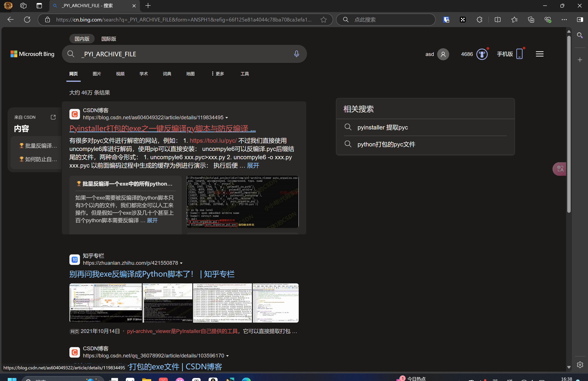Open rewards trophy medal icon
Viewport: 588px width, 381px height.
[x=482, y=54]
